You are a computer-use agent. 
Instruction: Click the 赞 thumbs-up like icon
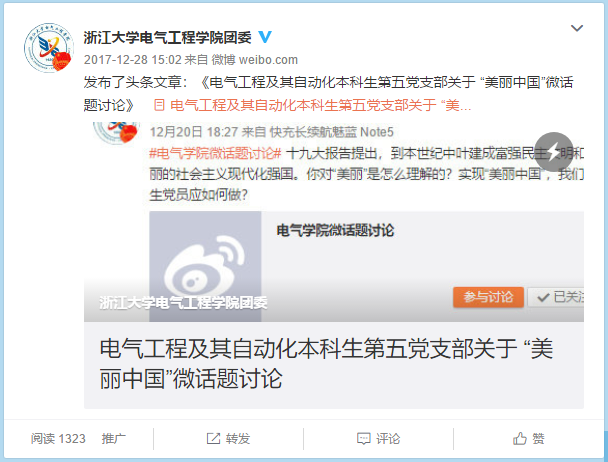click(520, 439)
